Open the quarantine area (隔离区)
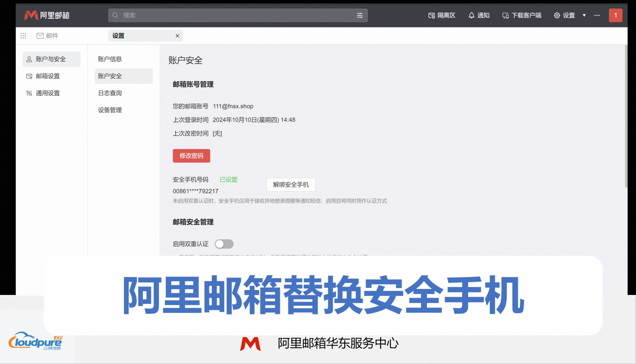The width and height of the screenshot is (636, 364). (442, 15)
